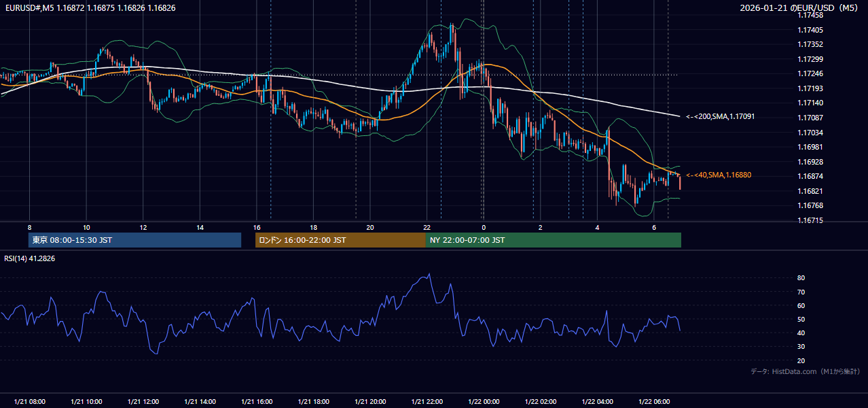Click hour tick 22 under price chart
Image resolution: width=868 pixels, height=408 pixels.
(x=427, y=227)
